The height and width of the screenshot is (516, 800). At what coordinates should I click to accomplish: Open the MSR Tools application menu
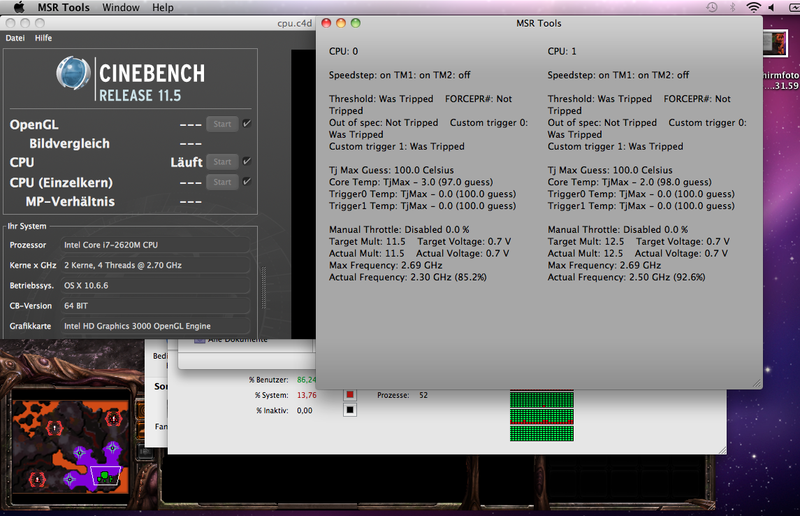click(x=63, y=7)
